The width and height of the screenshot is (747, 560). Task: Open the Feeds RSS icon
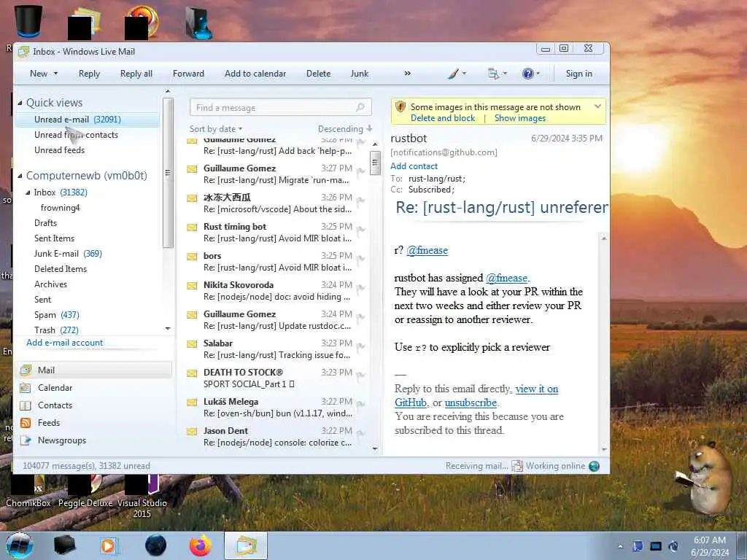[x=26, y=423]
